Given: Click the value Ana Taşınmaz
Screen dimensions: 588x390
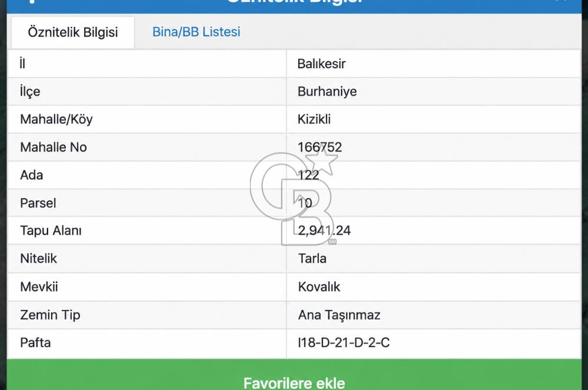Looking at the screenshot, I should tap(339, 315).
